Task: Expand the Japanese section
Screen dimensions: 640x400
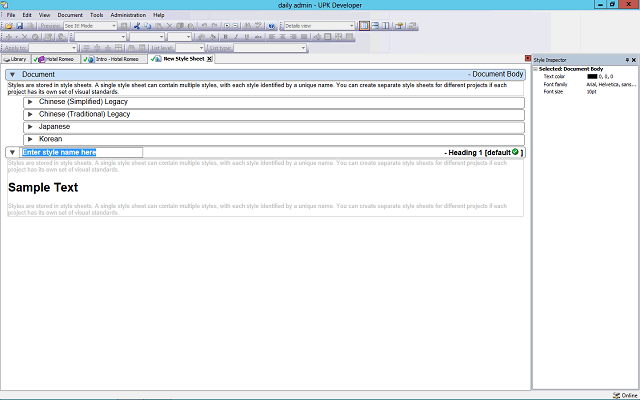Action: point(30,127)
